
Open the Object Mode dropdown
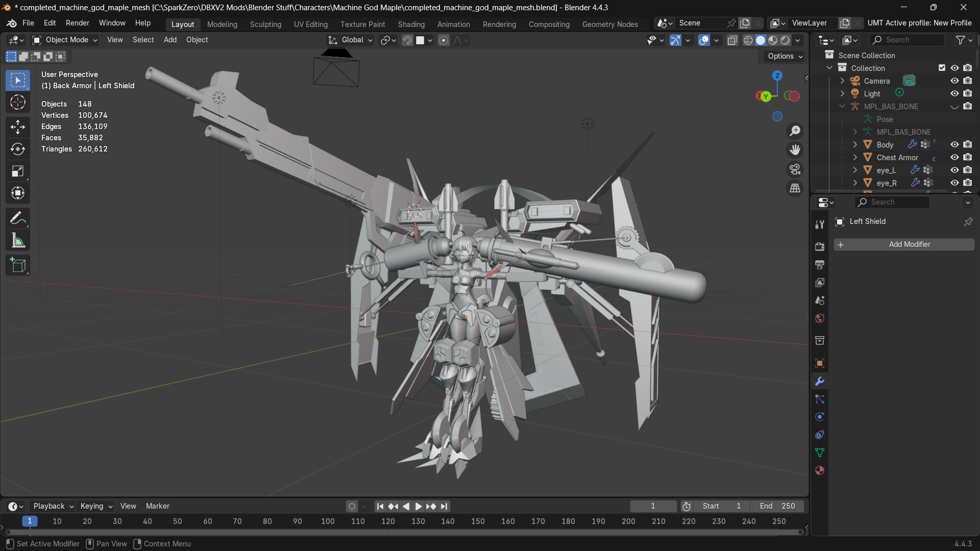(x=65, y=40)
